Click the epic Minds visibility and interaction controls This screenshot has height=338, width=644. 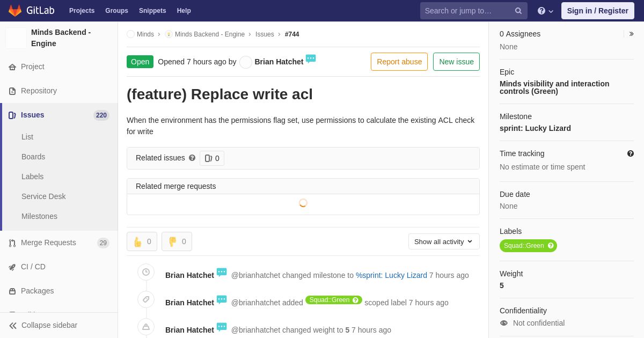554,87
